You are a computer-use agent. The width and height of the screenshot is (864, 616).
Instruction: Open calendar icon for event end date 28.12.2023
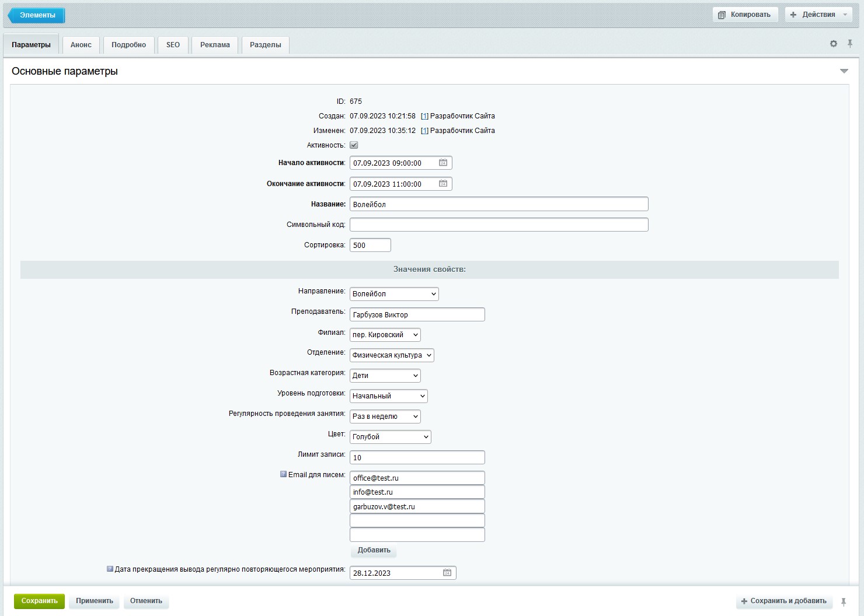tap(447, 573)
